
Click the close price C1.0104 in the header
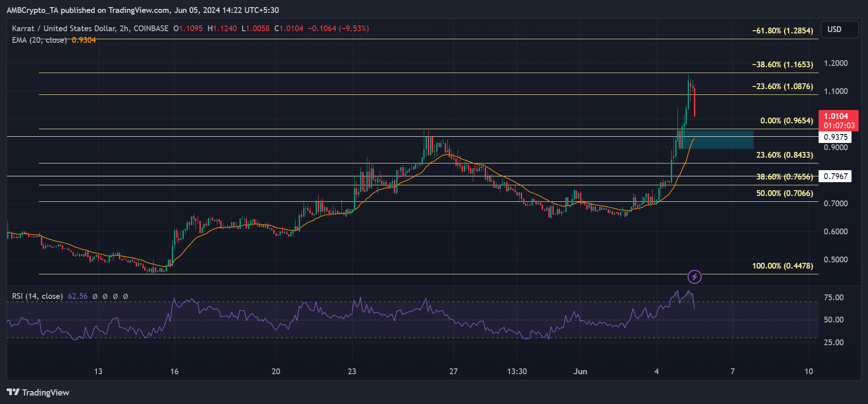coord(288,29)
